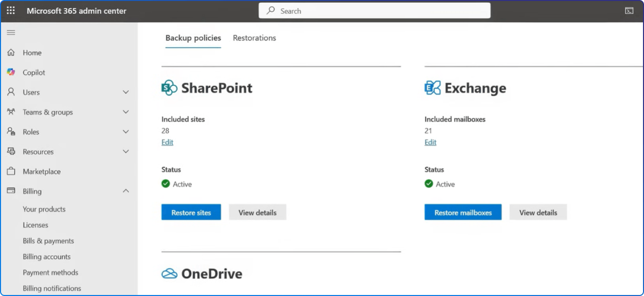The image size is (644, 296).
Task: Expand the Users section
Action: click(125, 92)
